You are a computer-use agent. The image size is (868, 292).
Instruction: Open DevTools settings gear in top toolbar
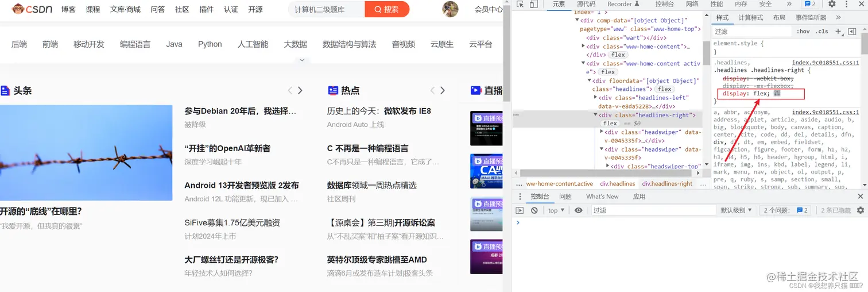(832, 4)
